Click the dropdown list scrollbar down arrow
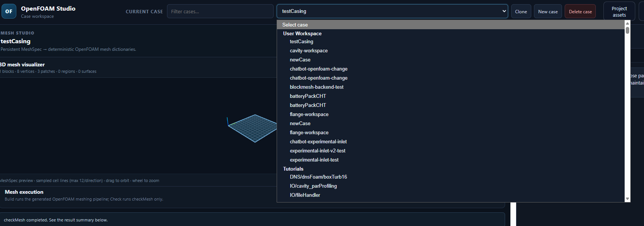The image size is (644, 226). (x=627, y=199)
